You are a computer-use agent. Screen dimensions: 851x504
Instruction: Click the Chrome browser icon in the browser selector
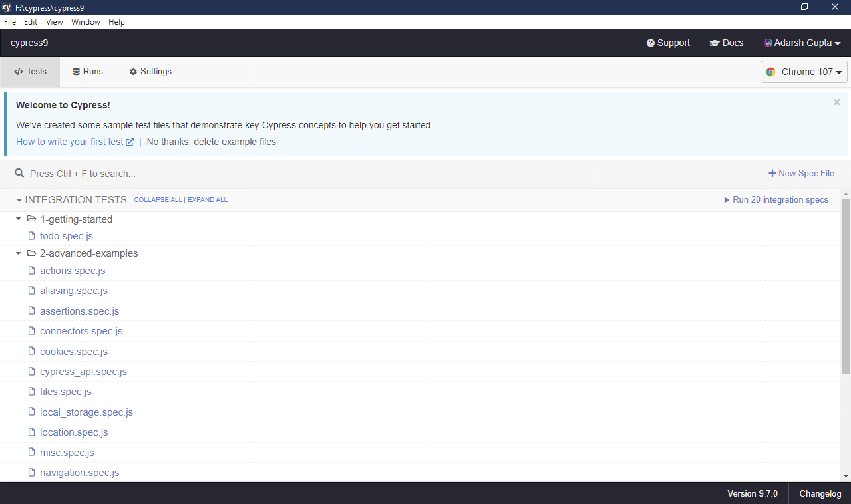(x=772, y=72)
